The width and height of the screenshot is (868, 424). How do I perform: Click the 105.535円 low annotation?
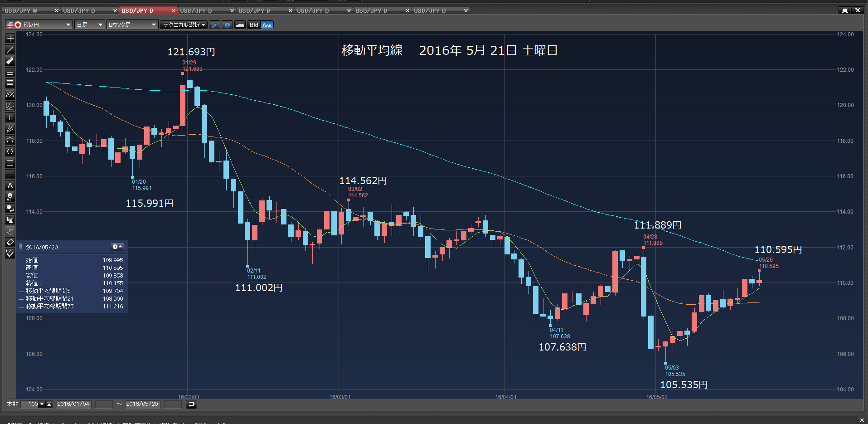coord(684,385)
